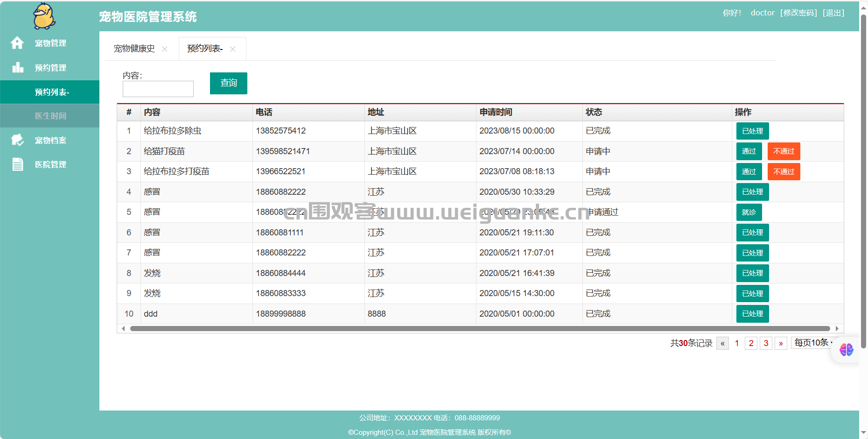
Task: Open the 预约管理 sidebar menu
Action: pos(49,68)
